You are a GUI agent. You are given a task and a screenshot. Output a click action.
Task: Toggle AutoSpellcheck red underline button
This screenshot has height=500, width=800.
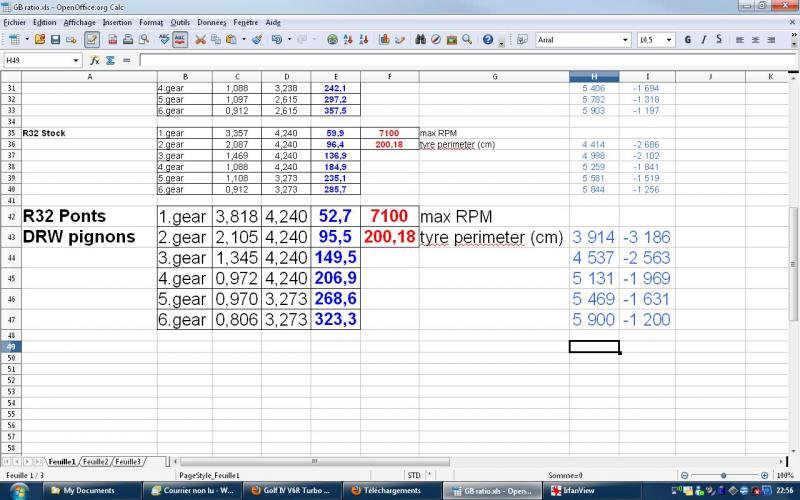click(x=180, y=39)
